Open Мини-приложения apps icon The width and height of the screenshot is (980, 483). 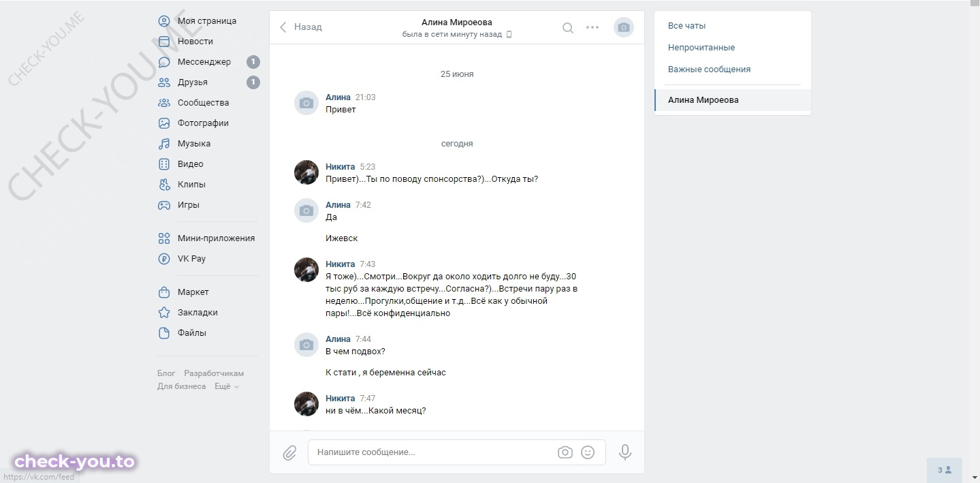pos(164,238)
